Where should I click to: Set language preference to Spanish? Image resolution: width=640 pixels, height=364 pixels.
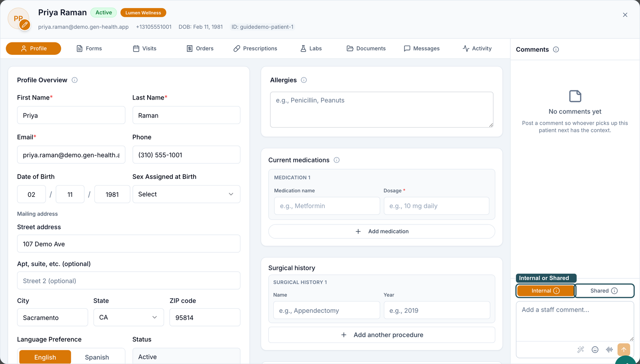pos(97,357)
